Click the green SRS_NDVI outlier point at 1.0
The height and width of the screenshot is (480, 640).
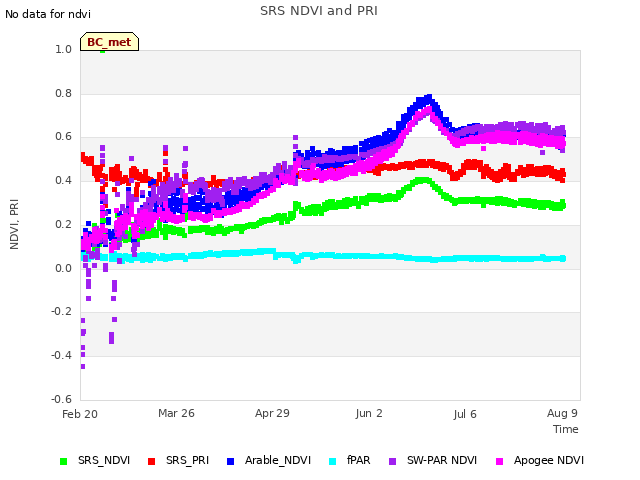[102, 51]
